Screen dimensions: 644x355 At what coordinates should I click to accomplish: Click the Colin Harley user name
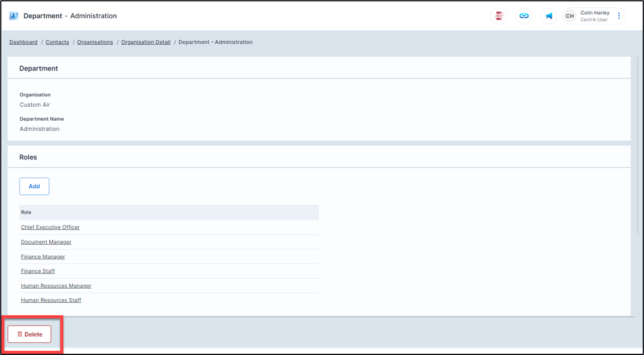click(594, 13)
